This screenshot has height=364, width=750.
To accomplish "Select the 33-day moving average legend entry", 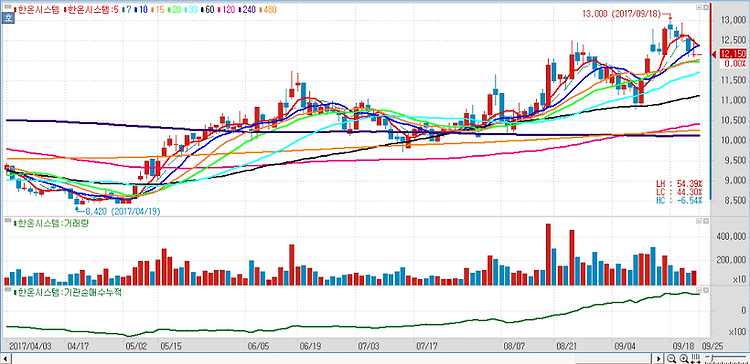I will click(191, 9).
